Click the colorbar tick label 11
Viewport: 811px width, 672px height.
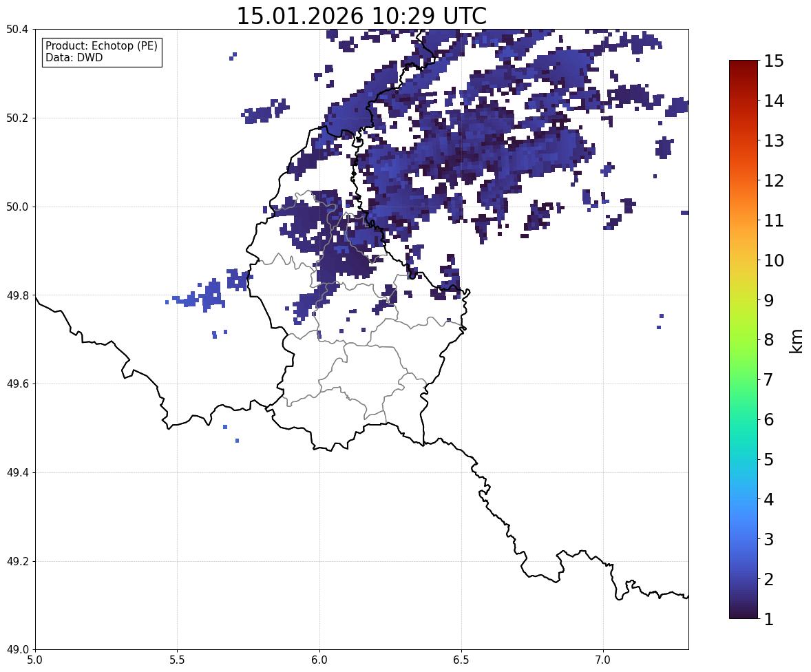tap(774, 220)
